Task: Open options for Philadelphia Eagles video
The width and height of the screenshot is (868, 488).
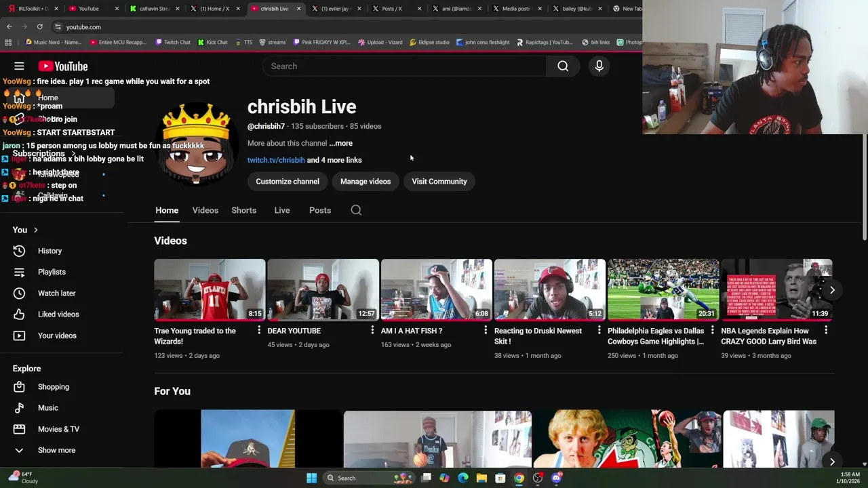Action: (712, 330)
